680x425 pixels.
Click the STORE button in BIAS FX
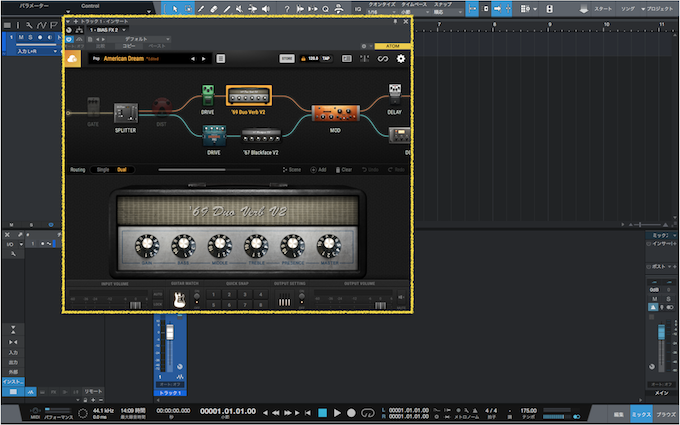coord(287,59)
